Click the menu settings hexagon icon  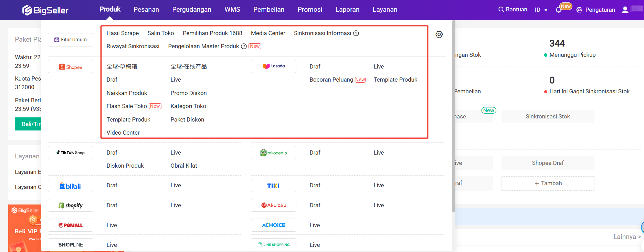coord(439,34)
